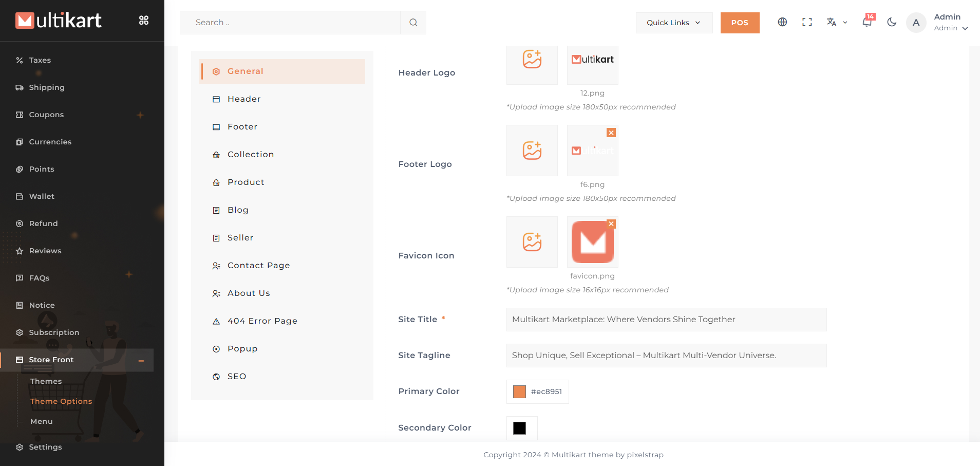Expand the Admin profile menu

pos(950,23)
